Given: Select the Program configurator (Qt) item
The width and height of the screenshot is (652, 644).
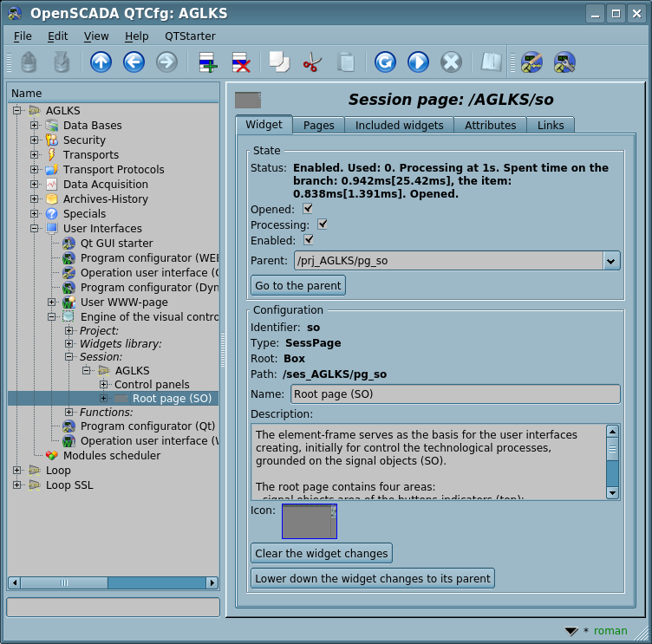Looking at the screenshot, I should point(147,426).
